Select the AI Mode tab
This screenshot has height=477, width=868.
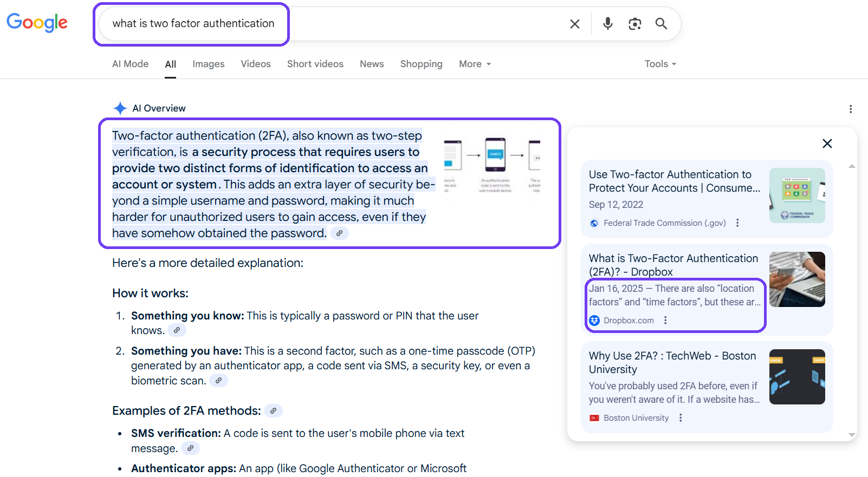[130, 64]
